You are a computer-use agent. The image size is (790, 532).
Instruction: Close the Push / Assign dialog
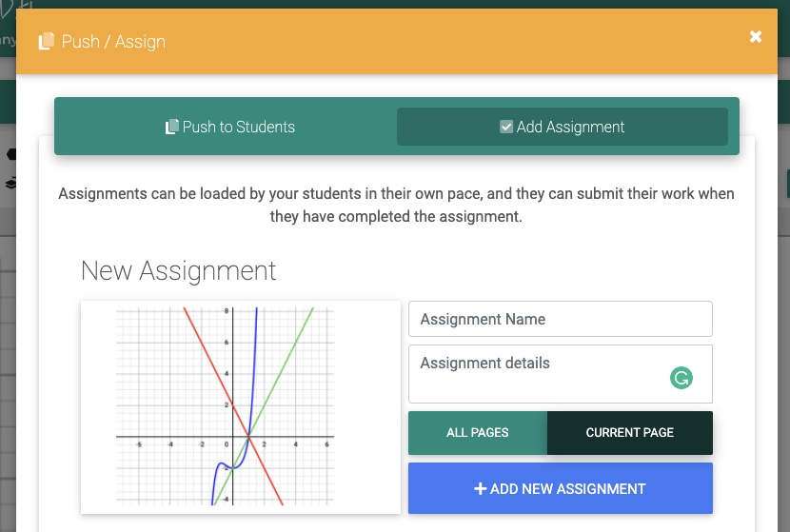pos(755,37)
